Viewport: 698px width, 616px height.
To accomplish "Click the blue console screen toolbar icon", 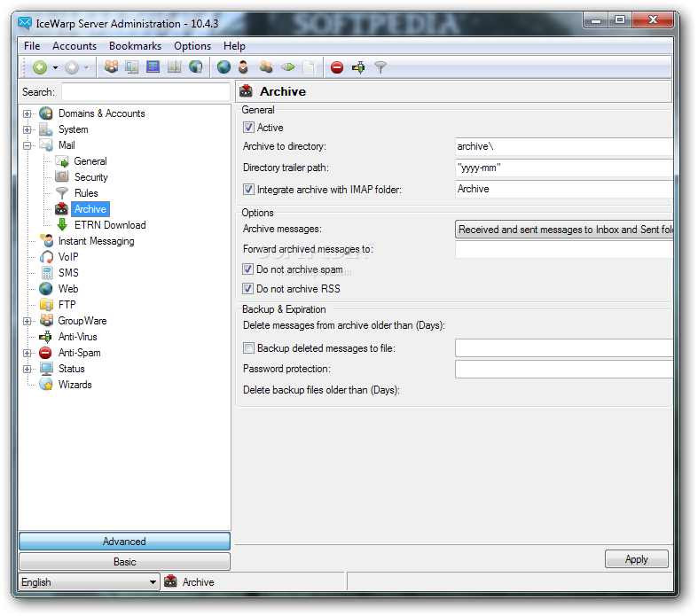I will point(153,67).
